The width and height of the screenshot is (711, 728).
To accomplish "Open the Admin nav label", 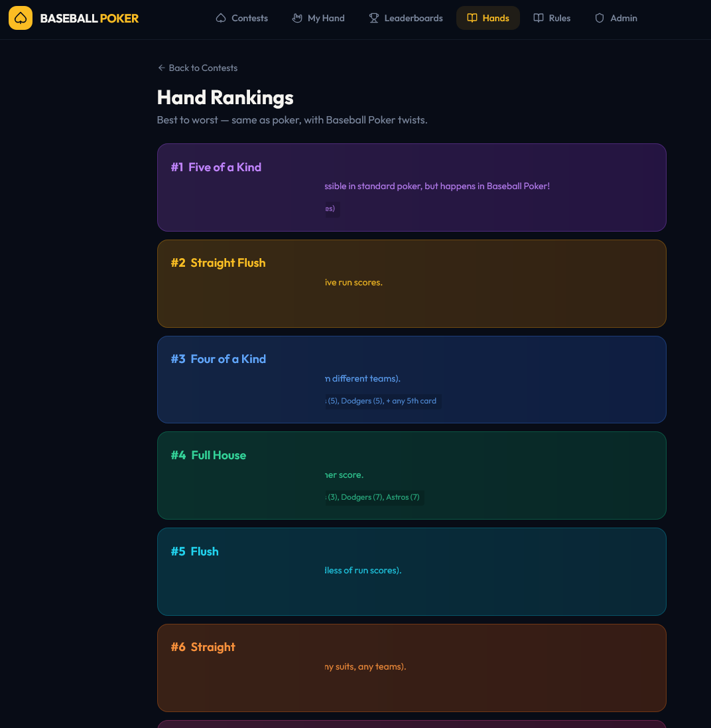I will coord(623,18).
